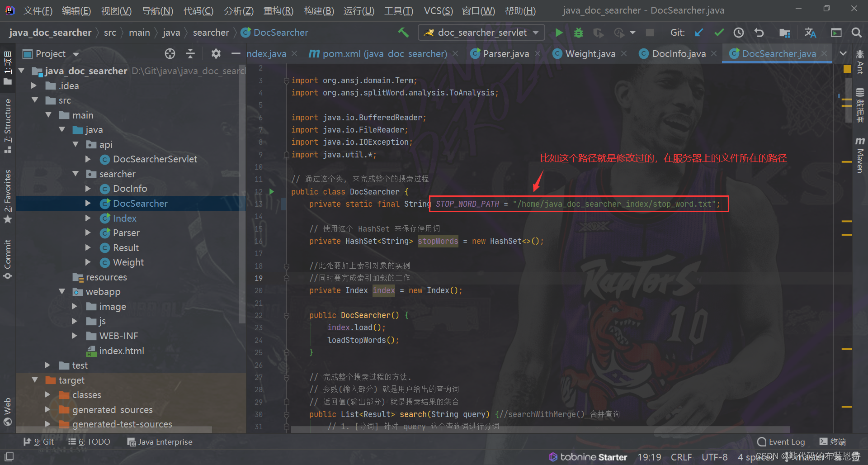Open the Event Log button

tap(781, 442)
